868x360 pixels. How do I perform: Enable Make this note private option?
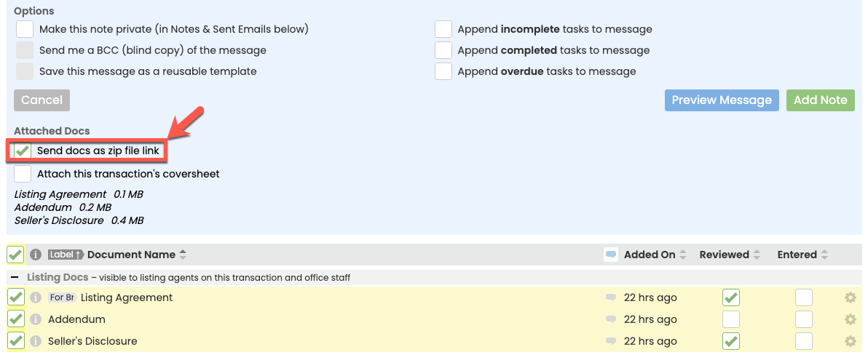pos(25,29)
